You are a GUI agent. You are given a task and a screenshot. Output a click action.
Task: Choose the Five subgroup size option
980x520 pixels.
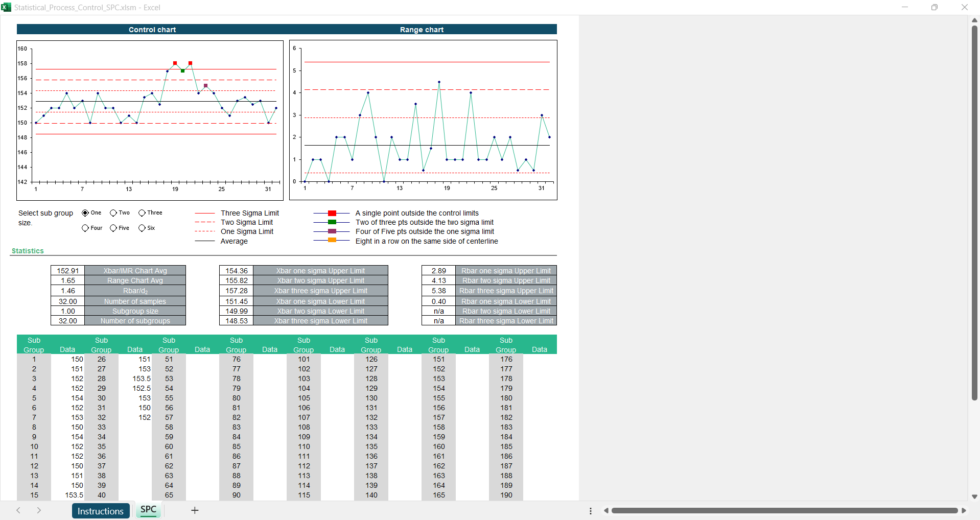point(113,228)
